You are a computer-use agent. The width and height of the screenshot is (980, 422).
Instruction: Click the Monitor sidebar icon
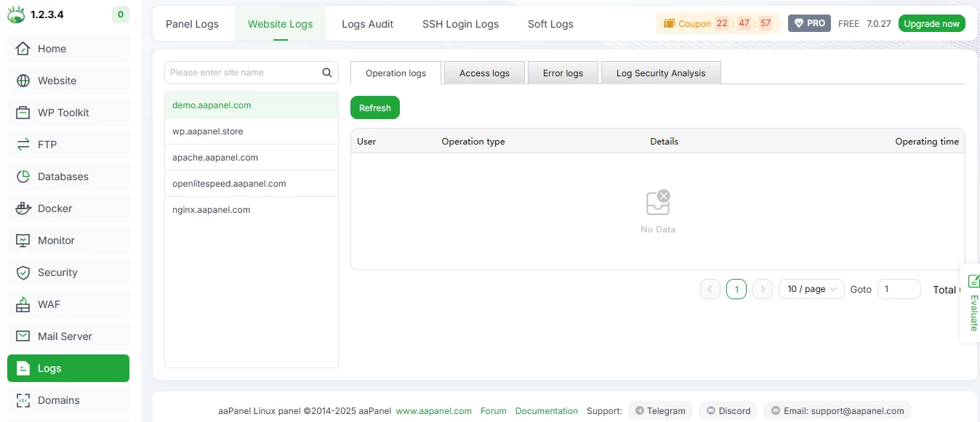(25, 240)
